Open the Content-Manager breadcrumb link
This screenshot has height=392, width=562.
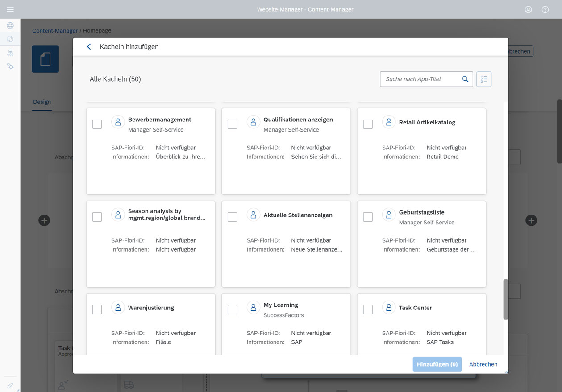(x=55, y=30)
